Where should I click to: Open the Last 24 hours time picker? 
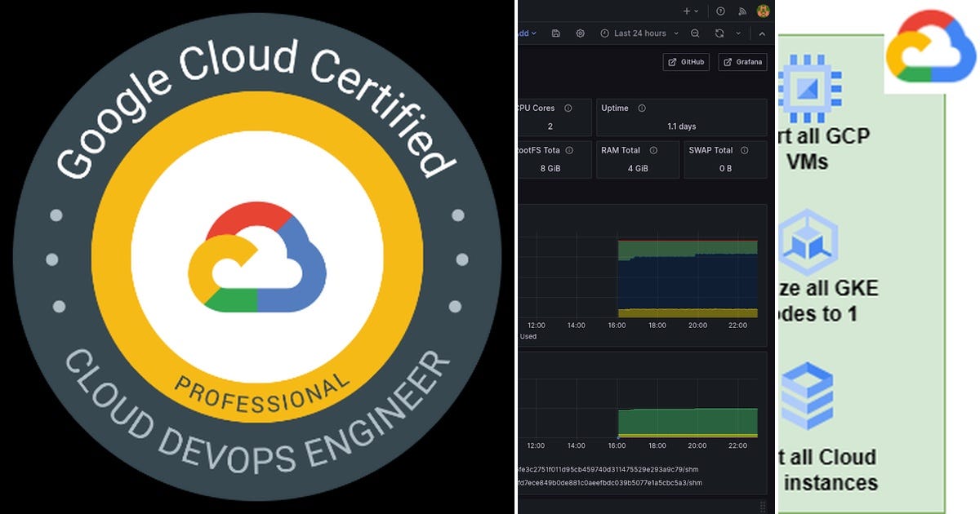pos(634,33)
